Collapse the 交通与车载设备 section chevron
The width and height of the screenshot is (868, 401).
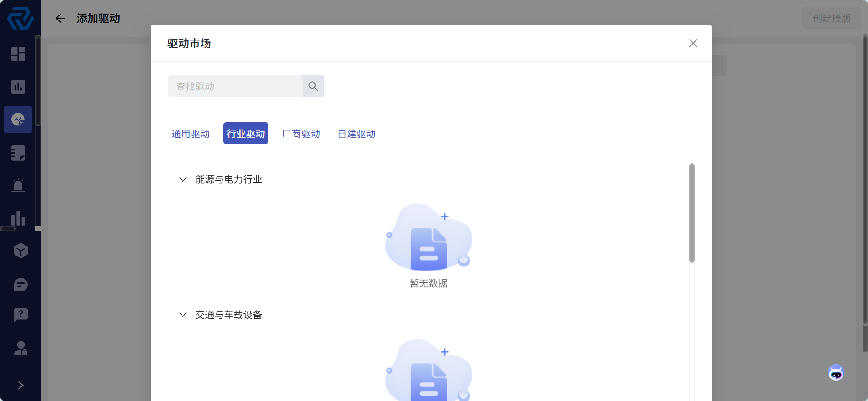tap(183, 315)
